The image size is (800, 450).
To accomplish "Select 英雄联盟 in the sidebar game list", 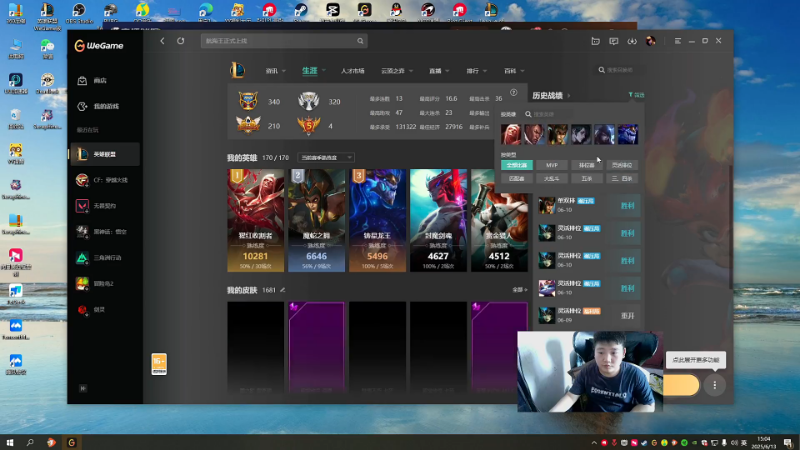I will point(105,154).
